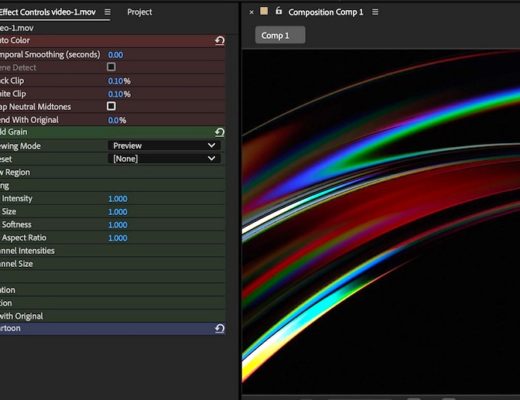Enable the Scene Detect checkbox

click(x=111, y=67)
